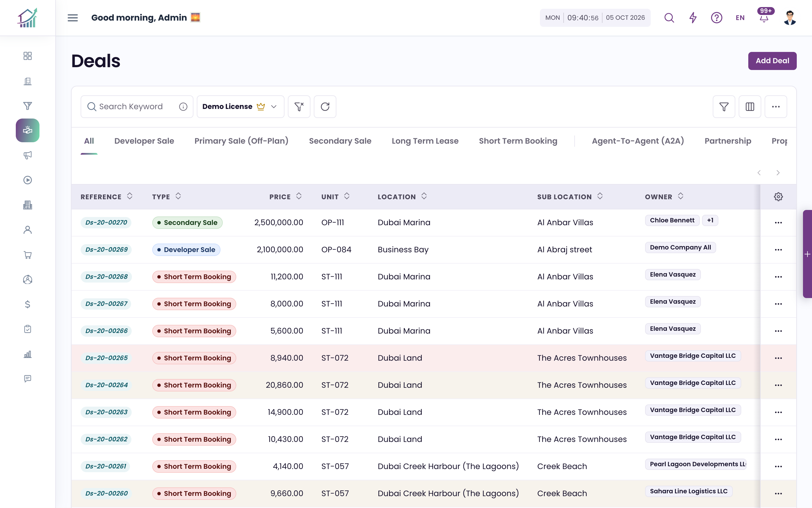Viewport: 812px width, 508px height.
Task: Open the chat message sidebar icon
Action: click(28, 379)
